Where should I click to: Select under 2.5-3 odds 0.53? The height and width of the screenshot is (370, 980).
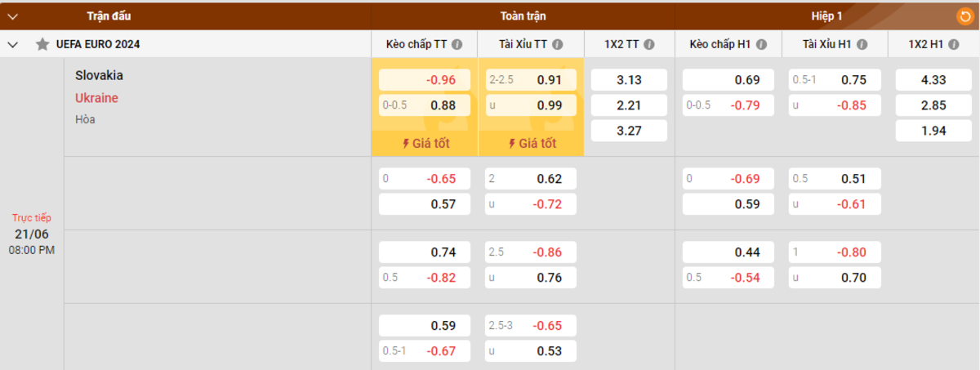(x=531, y=351)
